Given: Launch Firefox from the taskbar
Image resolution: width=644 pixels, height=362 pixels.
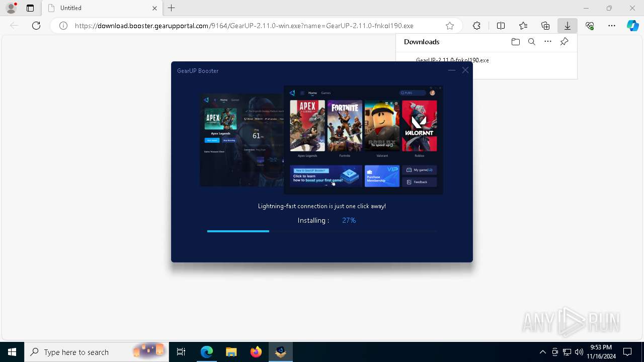Looking at the screenshot, I should point(256,352).
